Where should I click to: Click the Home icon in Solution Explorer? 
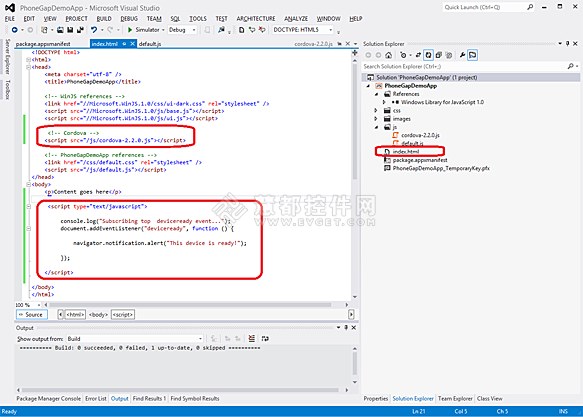click(x=389, y=55)
